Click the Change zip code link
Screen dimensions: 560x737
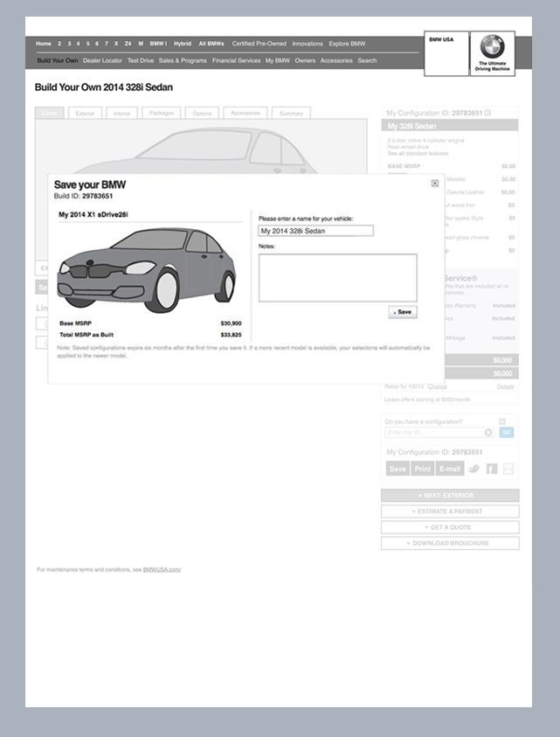438,386
